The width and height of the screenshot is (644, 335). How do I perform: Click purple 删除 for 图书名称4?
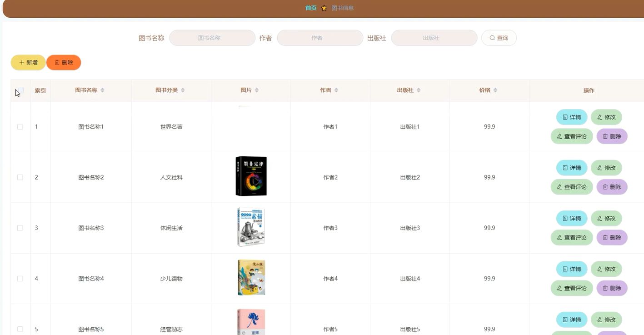pos(612,288)
